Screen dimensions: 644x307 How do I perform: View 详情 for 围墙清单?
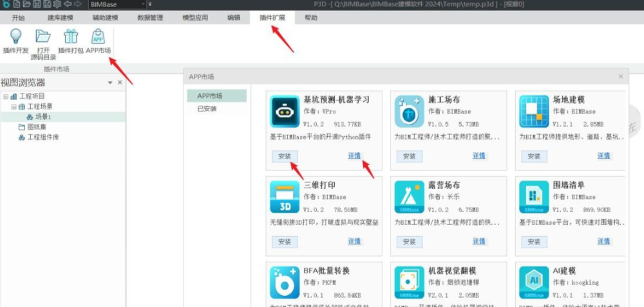(604, 241)
